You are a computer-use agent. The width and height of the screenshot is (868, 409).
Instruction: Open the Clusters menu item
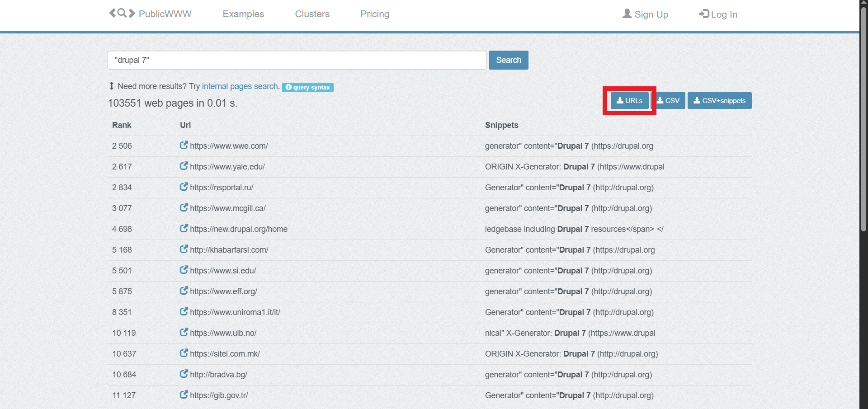(312, 14)
